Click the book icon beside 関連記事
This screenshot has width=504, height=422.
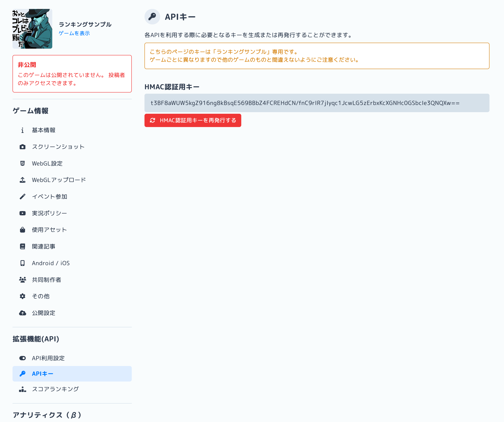[x=23, y=246]
